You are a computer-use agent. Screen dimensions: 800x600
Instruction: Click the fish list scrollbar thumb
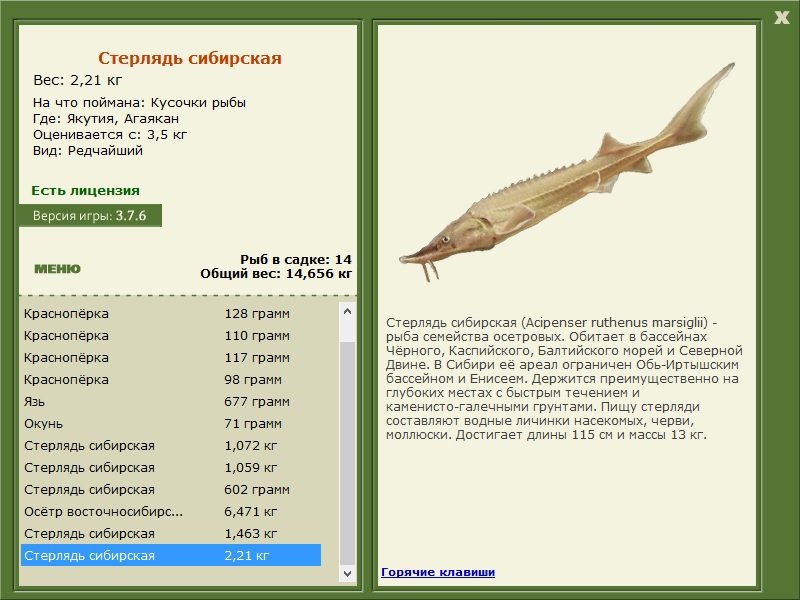coord(347,453)
